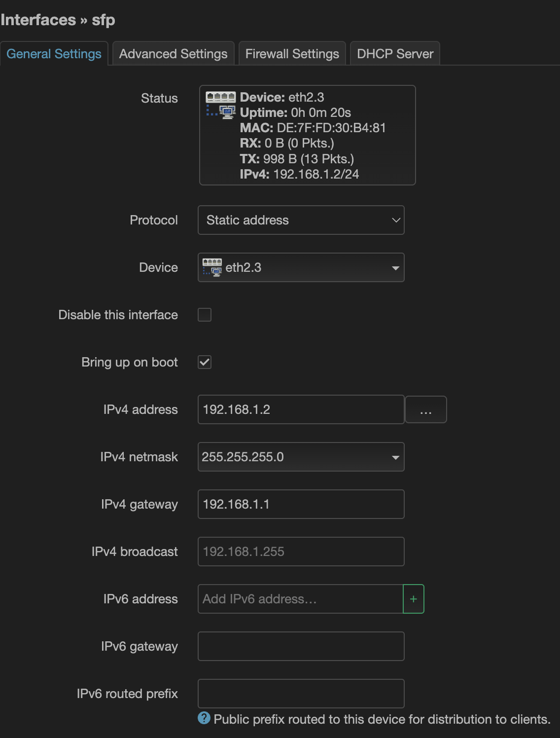
Task: Click the plus icon to add IPv6 address
Action: click(x=413, y=599)
